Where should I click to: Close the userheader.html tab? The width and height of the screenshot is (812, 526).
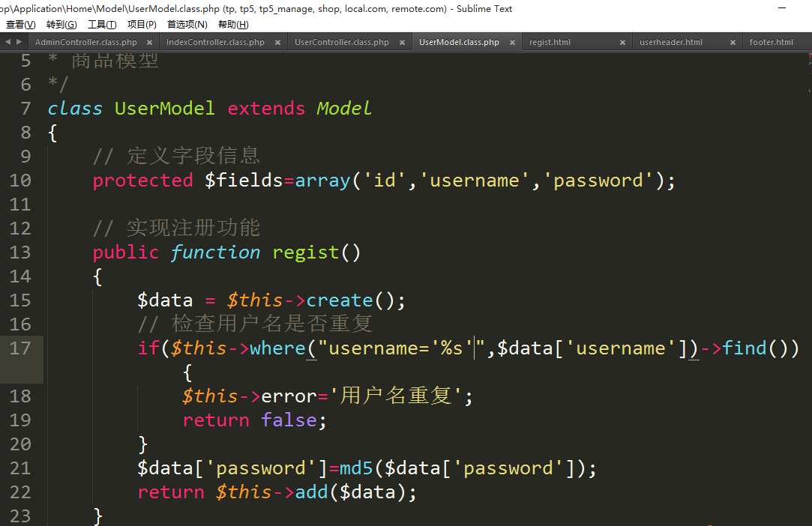tap(733, 43)
